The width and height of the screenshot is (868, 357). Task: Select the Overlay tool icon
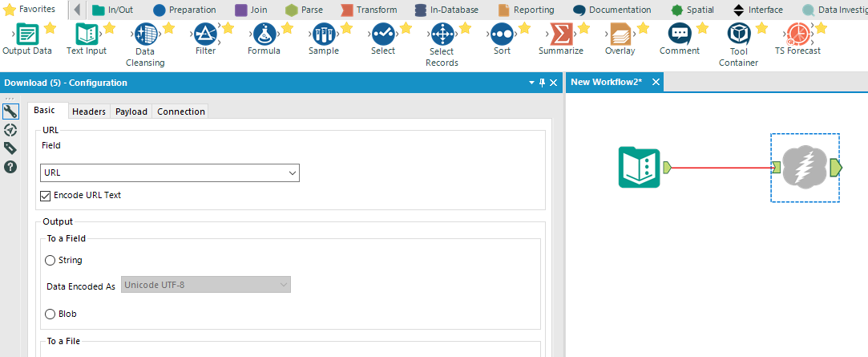coord(620,34)
